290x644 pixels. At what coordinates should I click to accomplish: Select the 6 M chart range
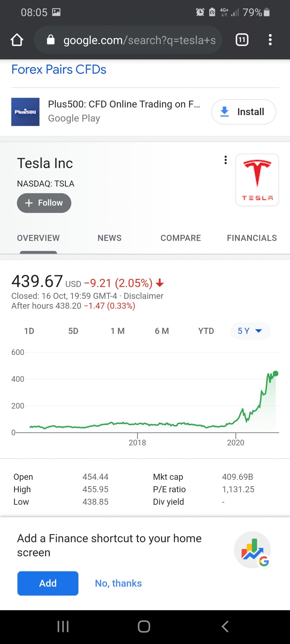pos(162,331)
